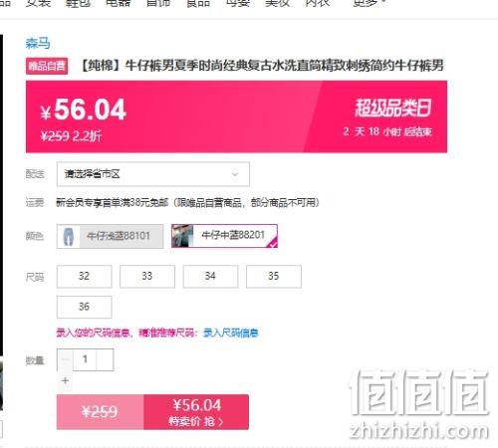
Task: Click the ¥259 original price button
Action: click(x=100, y=412)
